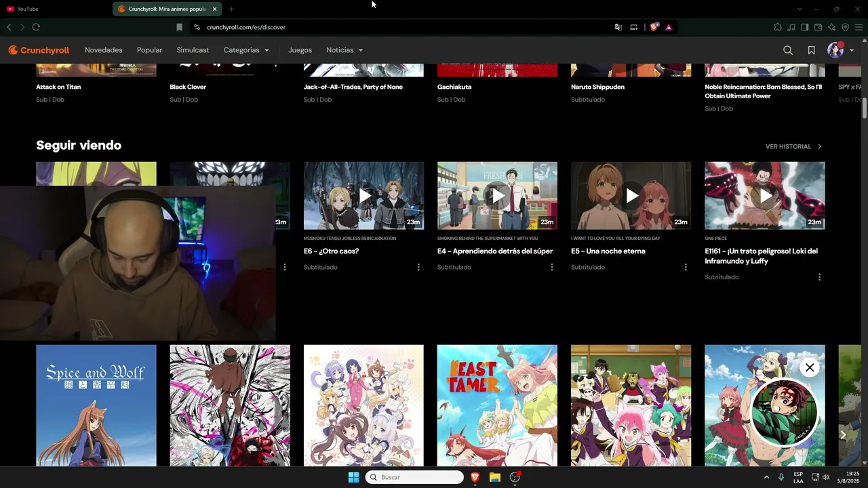Play One Piece E1161 thumbnail
The width and height of the screenshot is (868, 488).
(x=765, y=195)
